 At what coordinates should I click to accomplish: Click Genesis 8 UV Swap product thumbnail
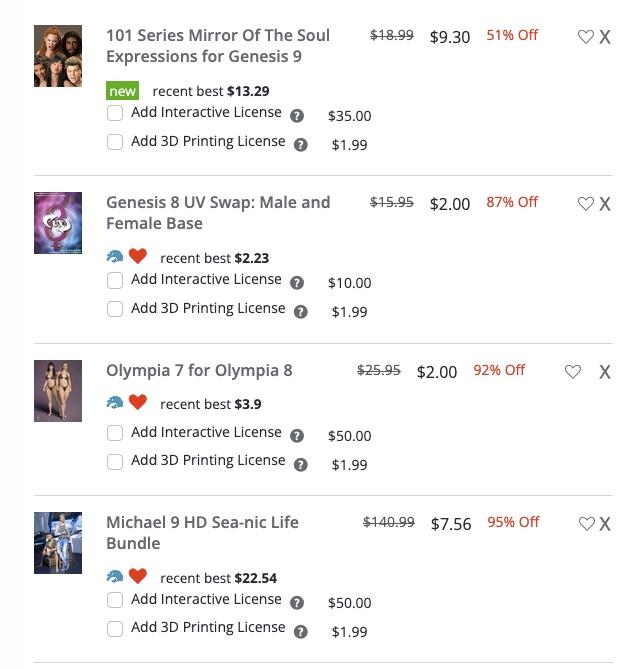[x=58, y=222]
